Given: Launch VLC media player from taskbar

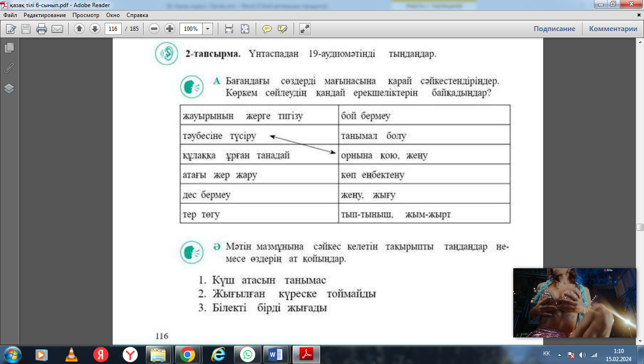Looking at the screenshot, I should (x=72, y=354).
